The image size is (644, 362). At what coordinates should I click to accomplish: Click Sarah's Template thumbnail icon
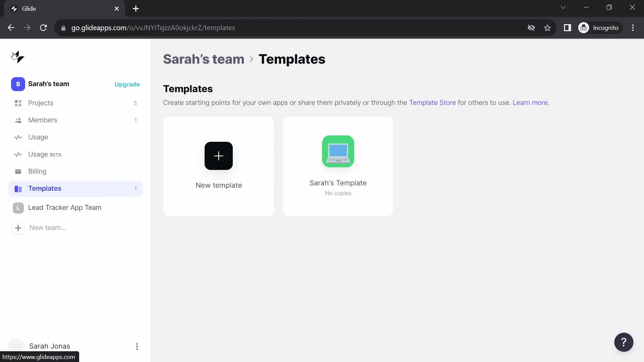point(338,152)
